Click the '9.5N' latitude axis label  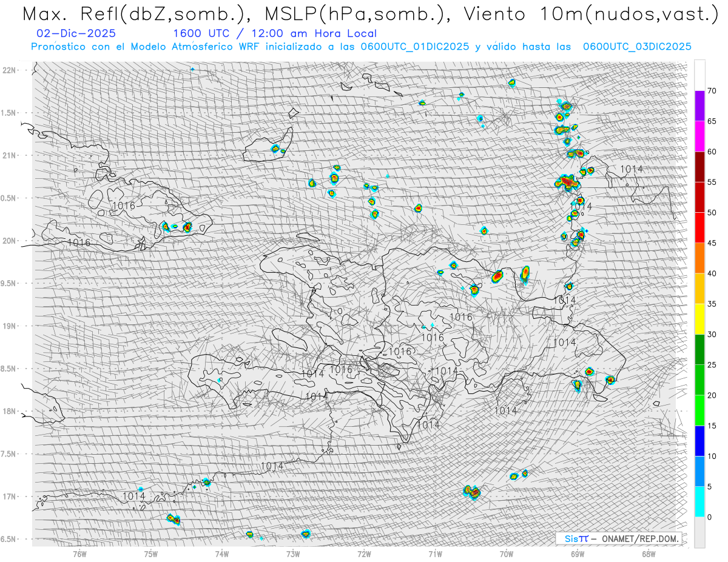pos(9,283)
